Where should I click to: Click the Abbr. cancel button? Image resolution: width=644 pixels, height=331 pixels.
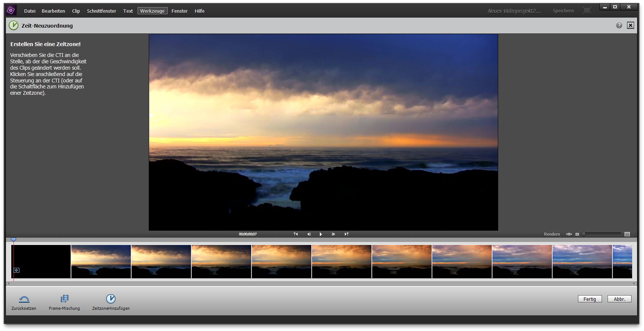pyautogui.click(x=619, y=299)
